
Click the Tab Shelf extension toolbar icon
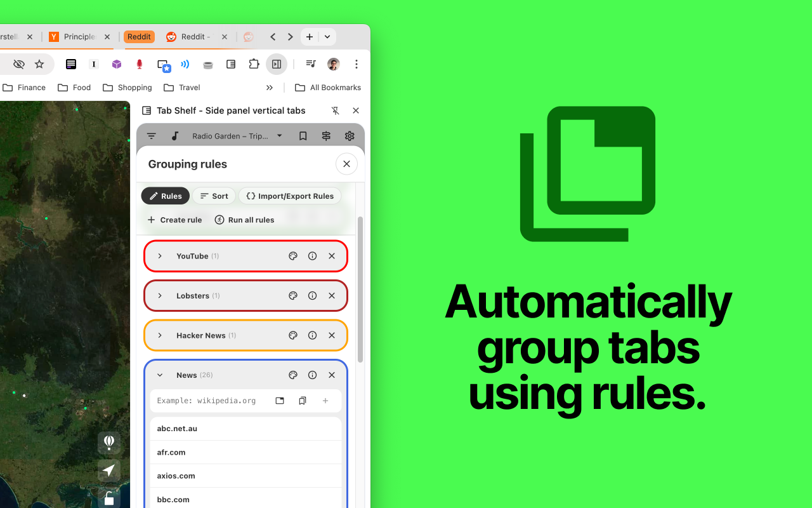pyautogui.click(x=231, y=64)
